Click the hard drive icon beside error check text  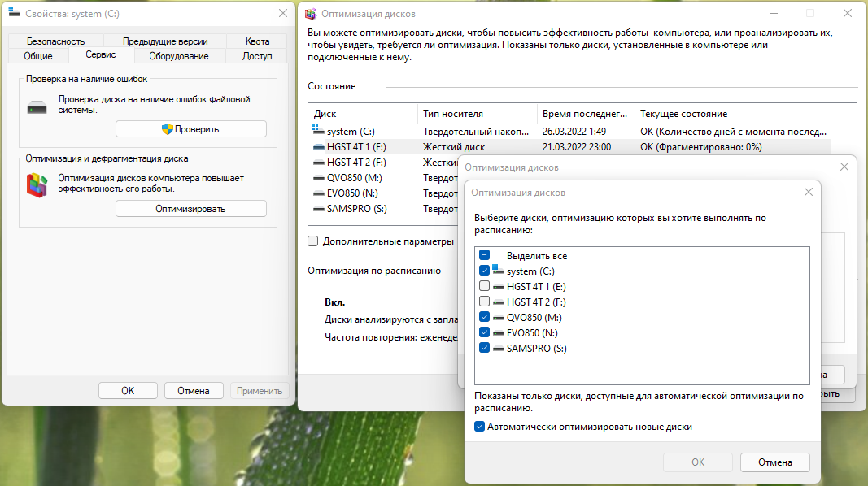[37, 106]
